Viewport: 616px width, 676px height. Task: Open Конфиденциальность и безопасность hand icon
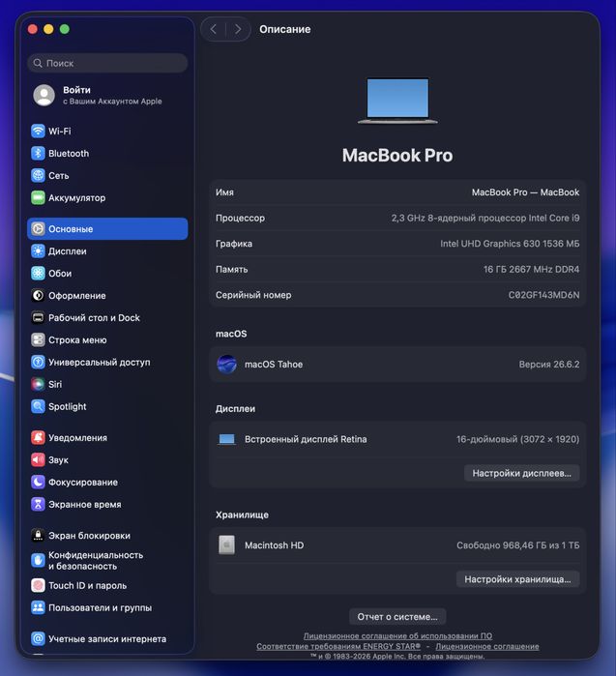coord(38,561)
